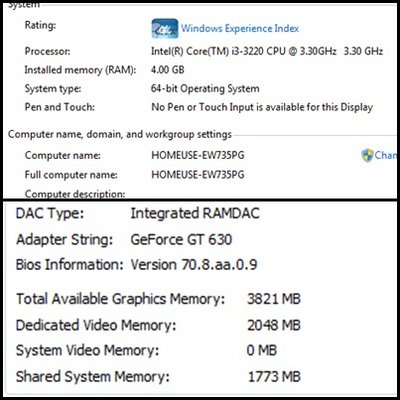Click the full computer name HOMEUSE-EW735PG value
Screen dimensions: 400x400
click(x=198, y=175)
